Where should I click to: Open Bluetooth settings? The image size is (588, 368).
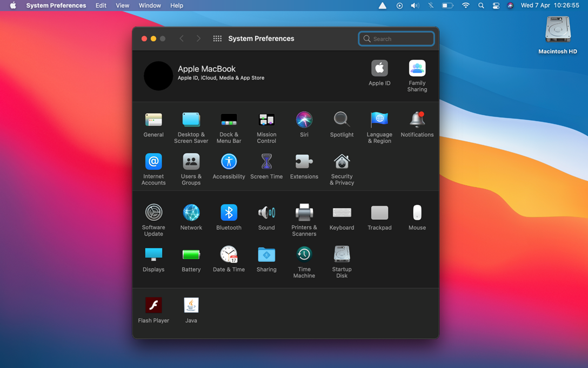(229, 213)
